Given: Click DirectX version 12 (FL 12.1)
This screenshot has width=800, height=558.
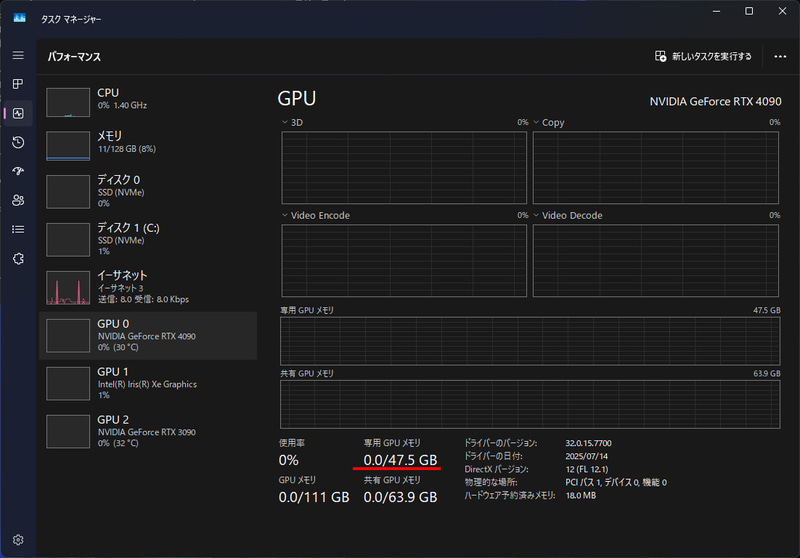Looking at the screenshot, I should pyautogui.click(x=587, y=469).
